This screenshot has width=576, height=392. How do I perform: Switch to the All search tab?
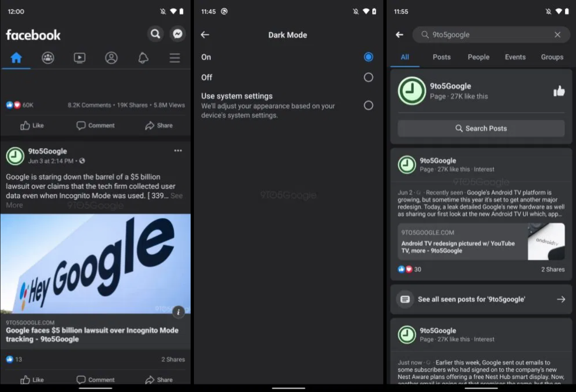pyautogui.click(x=405, y=57)
